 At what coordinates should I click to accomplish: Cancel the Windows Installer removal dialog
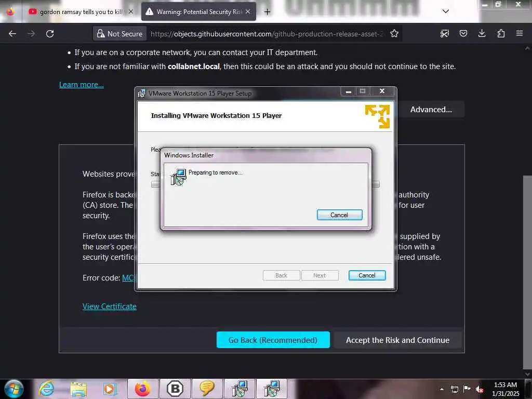340,215
